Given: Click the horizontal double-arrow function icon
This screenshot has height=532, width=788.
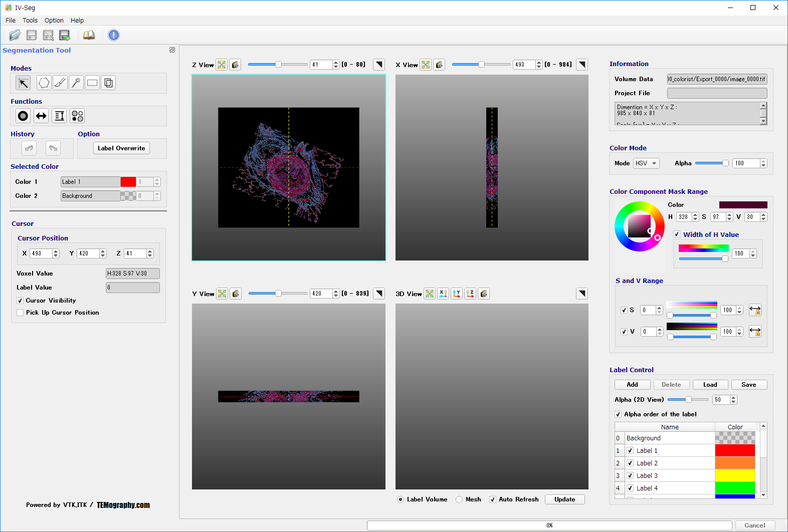Looking at the screenshot, I should (x=41, y=116).
